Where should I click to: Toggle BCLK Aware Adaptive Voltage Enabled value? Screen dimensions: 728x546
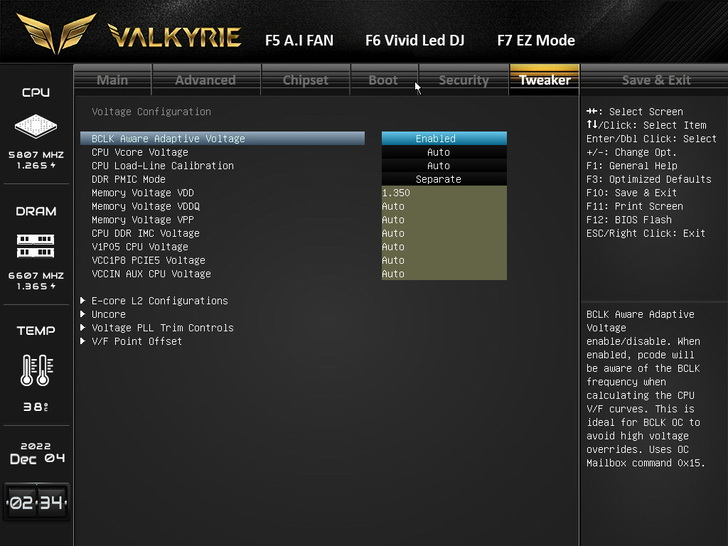[x=444, y=138]
